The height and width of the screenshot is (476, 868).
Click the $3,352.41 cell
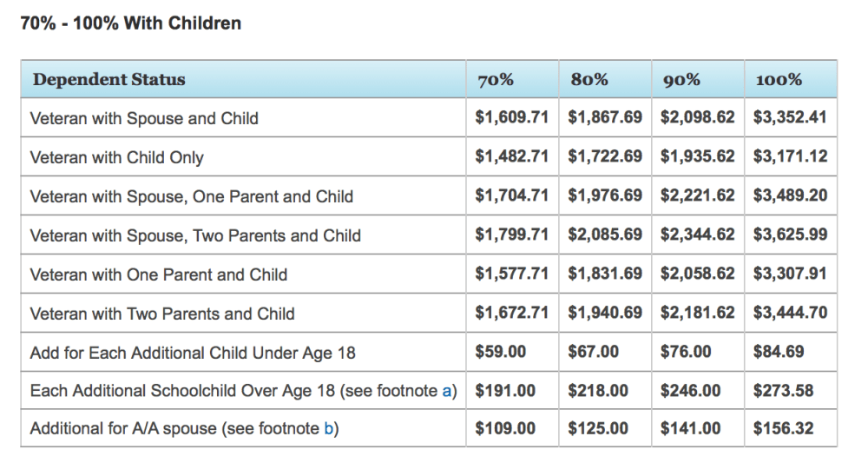point(790,118)
